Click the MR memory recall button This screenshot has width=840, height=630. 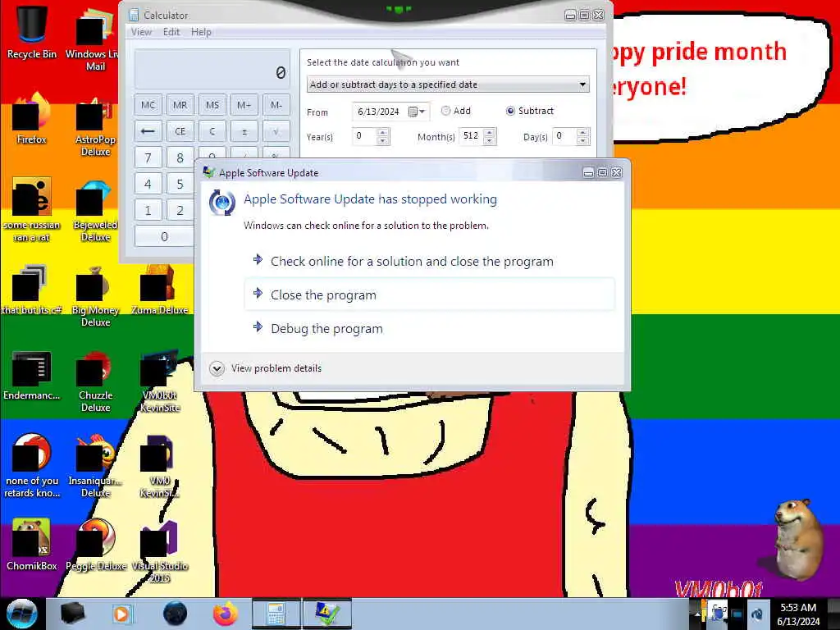click(x=180, y=105)
